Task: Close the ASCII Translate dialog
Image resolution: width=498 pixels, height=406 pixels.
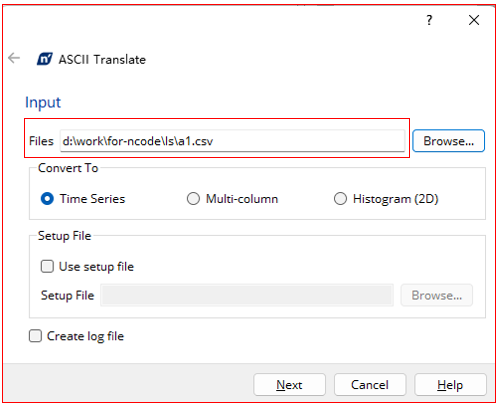Action: click(474, 20)
